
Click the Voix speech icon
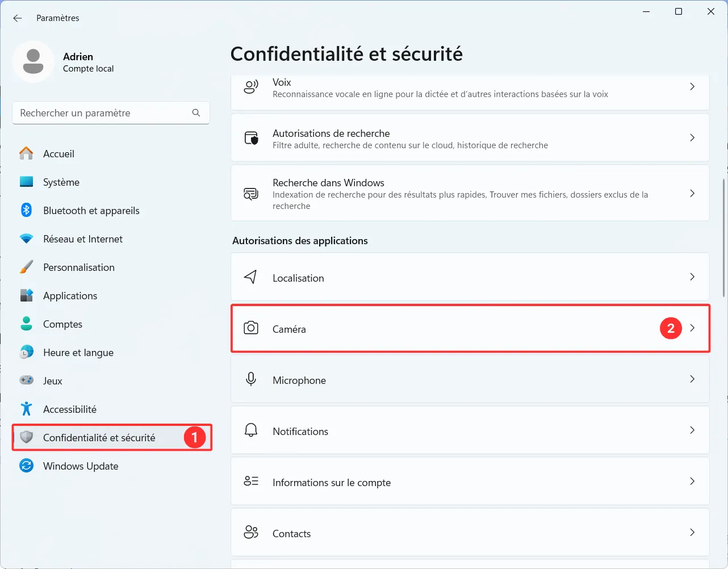[251, 87]
